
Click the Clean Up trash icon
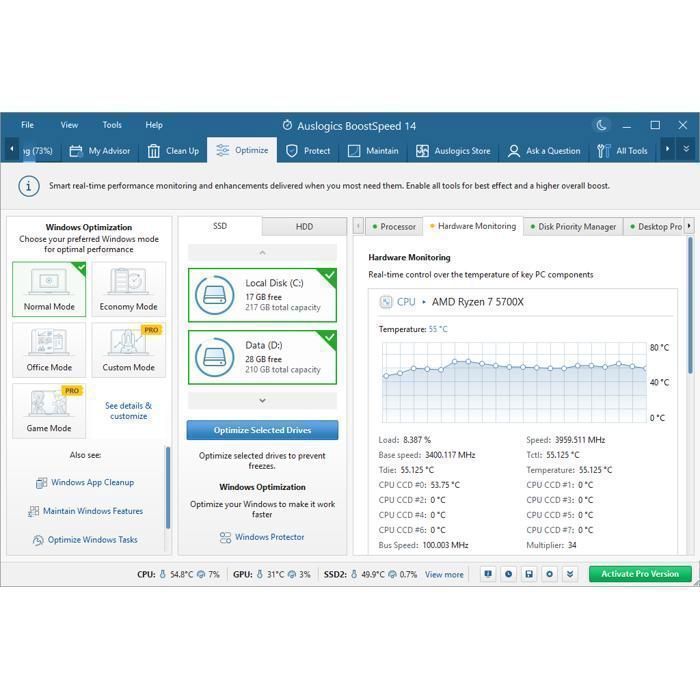pyautogui.click(x=154, y=151)
